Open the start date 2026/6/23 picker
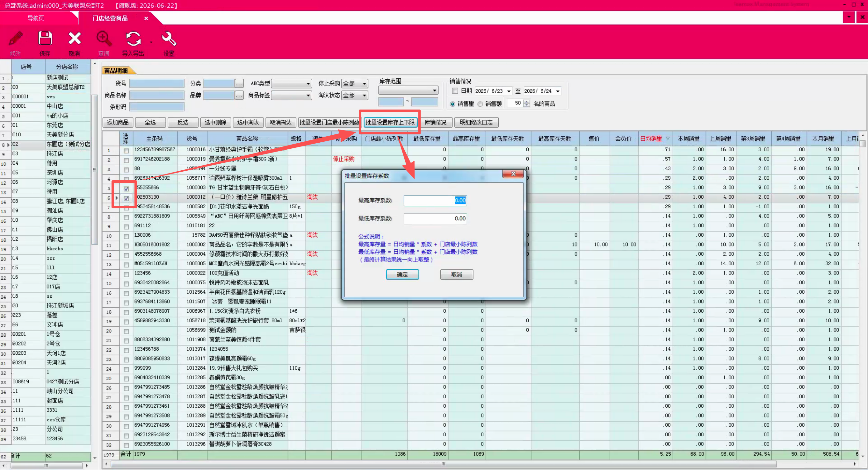This screenshot has width=868, height=470. (x=509, y=91)
